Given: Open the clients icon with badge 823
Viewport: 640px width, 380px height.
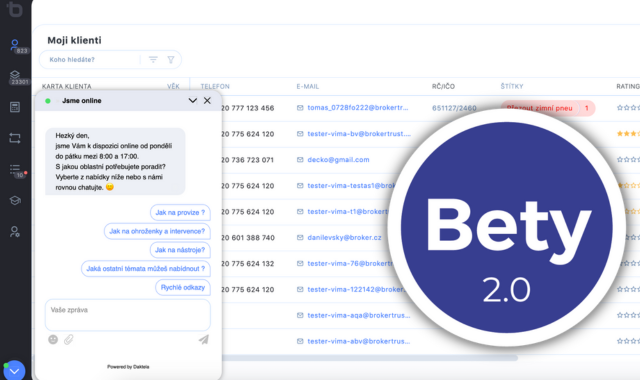Looking at the screenshot, I should pyautogui.click(x=15, y=44).
